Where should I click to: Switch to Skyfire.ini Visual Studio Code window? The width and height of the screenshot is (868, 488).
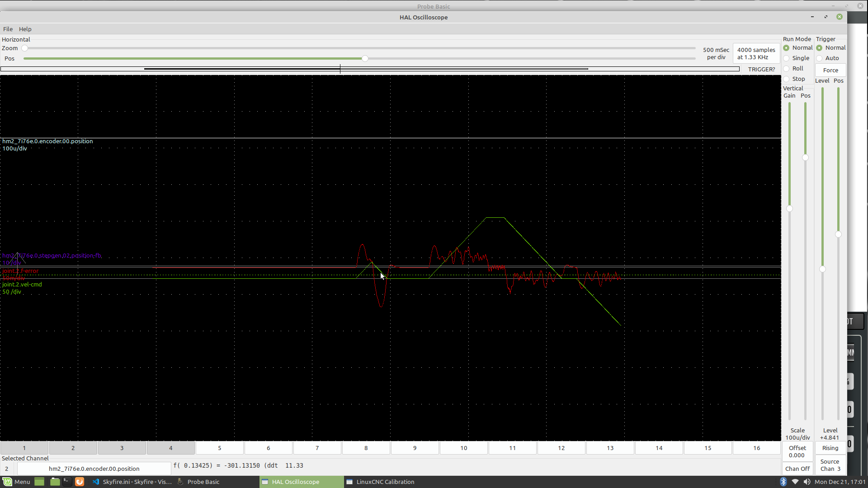pos(132,482)
